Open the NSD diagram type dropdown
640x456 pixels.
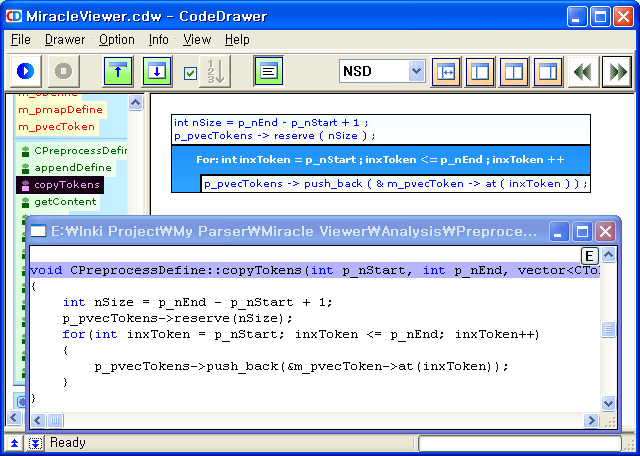[416, 71]
